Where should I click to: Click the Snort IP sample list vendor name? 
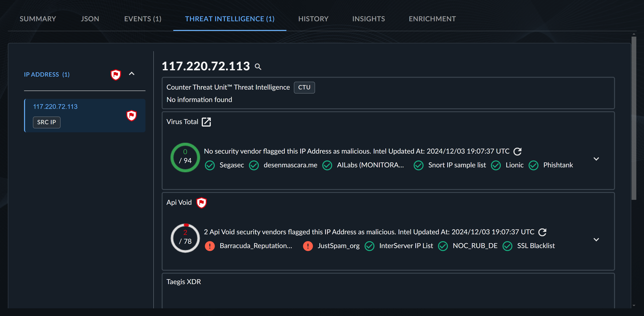point(457,165)
